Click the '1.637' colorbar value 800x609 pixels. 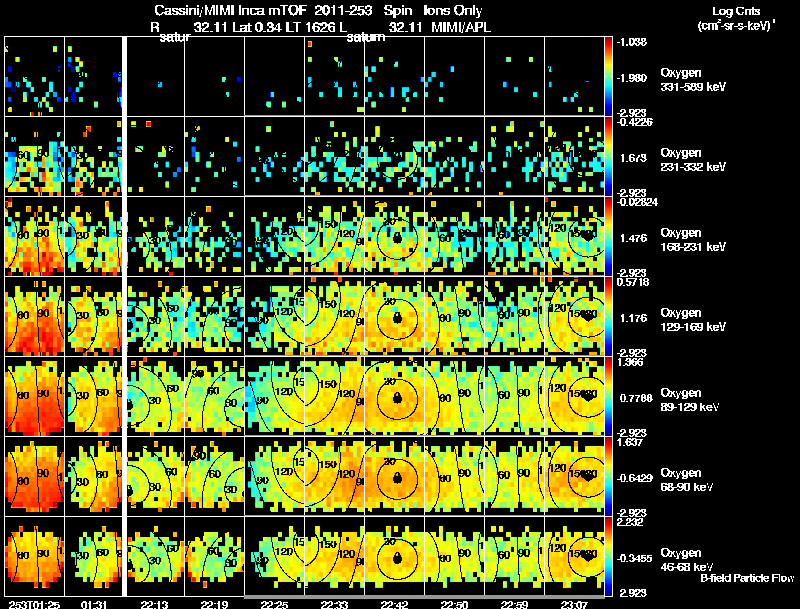tap(630, 442)
